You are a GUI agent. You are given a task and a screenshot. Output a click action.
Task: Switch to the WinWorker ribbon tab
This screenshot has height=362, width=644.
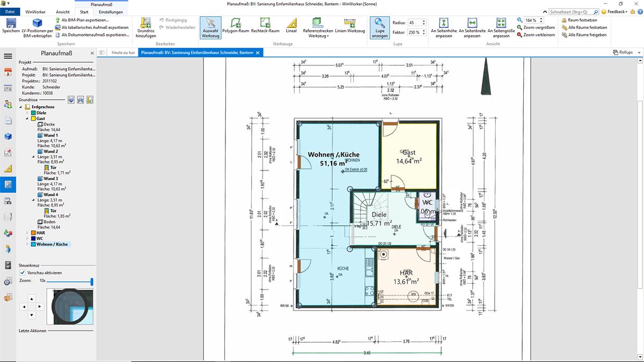(x=36, y=12)
